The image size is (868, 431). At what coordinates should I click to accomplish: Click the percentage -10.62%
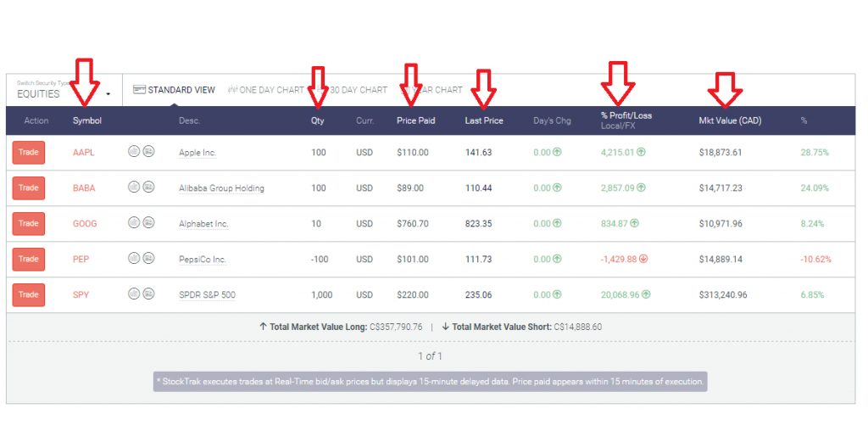816,260
